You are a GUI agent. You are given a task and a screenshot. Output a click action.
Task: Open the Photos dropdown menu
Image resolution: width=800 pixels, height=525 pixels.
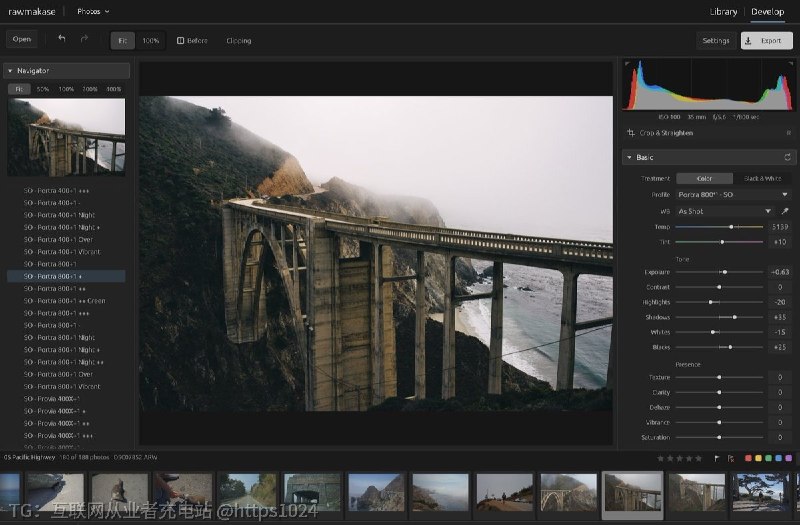coord(93,11)
